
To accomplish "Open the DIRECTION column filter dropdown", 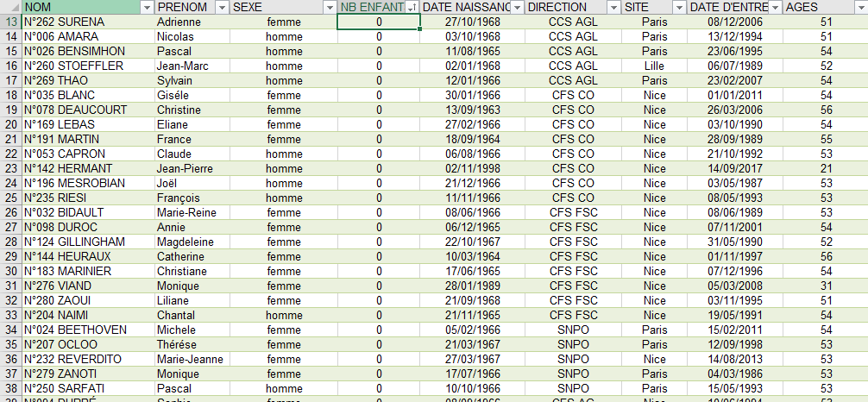I will 611,7.
